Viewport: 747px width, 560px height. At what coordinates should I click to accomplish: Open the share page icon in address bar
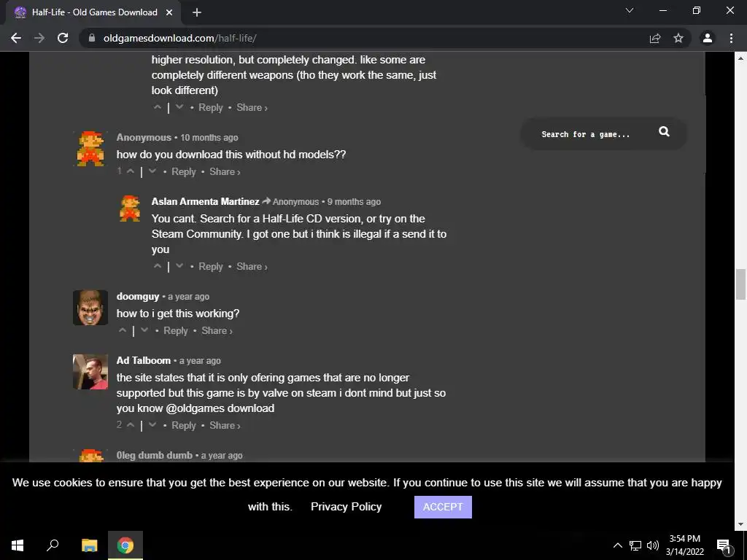point(655,38)
